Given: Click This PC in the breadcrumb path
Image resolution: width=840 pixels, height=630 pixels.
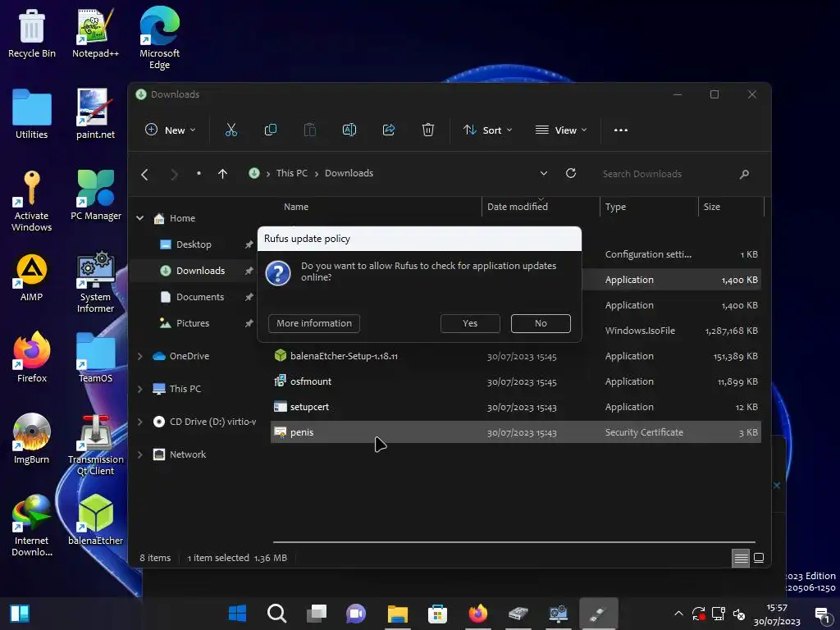Looking at the screenshot, I should (x=292, y=173).
